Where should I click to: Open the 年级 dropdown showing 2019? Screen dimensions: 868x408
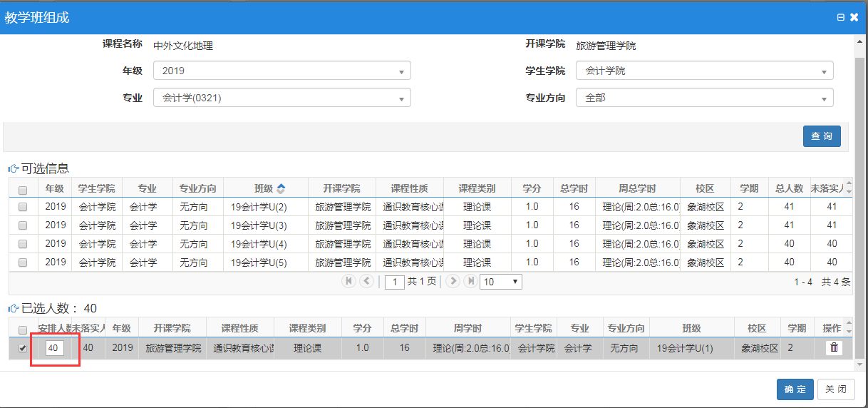point(281,71)
